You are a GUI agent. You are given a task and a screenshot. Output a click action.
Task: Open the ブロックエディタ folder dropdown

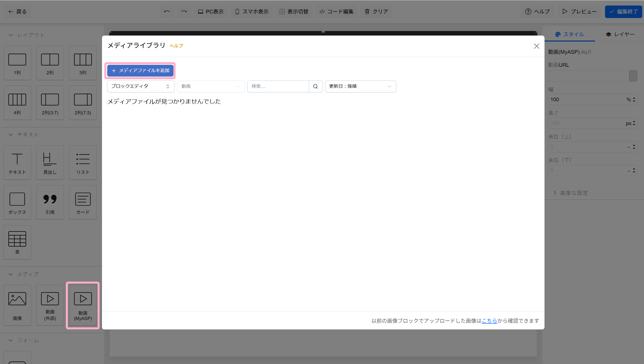tap(140, 86)
